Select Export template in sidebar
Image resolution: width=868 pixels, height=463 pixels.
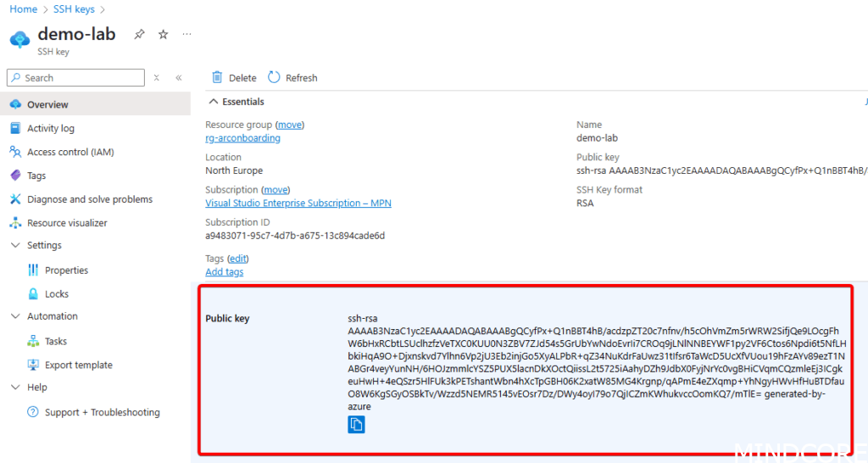click(x=78, y=365)
